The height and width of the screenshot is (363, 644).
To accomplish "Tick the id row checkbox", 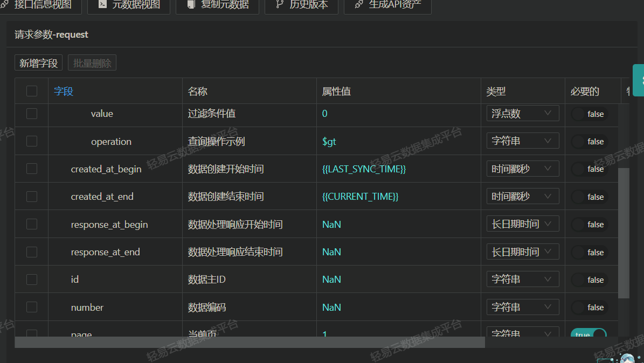I will 32,280.
